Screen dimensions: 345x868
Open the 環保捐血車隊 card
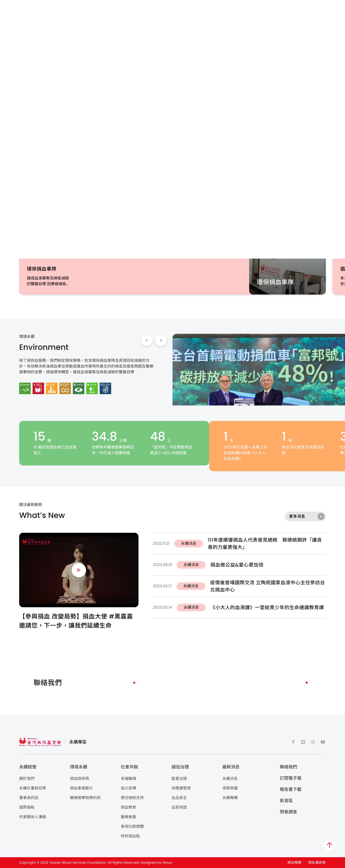click(x=172, y=276)
